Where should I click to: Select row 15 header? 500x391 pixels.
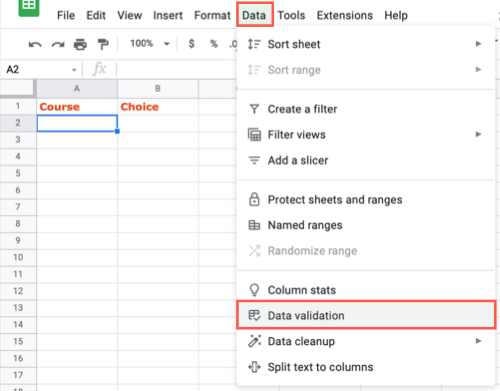(x=18, y=341)
